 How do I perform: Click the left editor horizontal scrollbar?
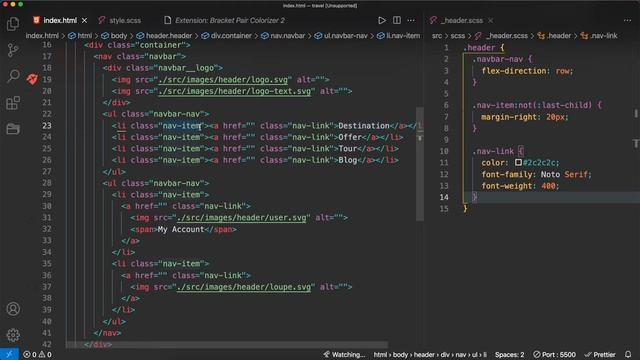coord(227,345)
